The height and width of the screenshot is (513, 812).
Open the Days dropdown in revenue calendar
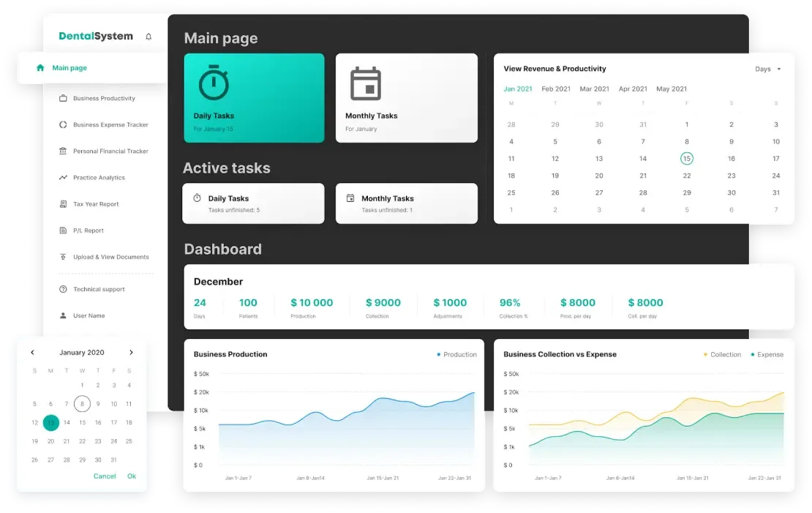click(767, 69)
